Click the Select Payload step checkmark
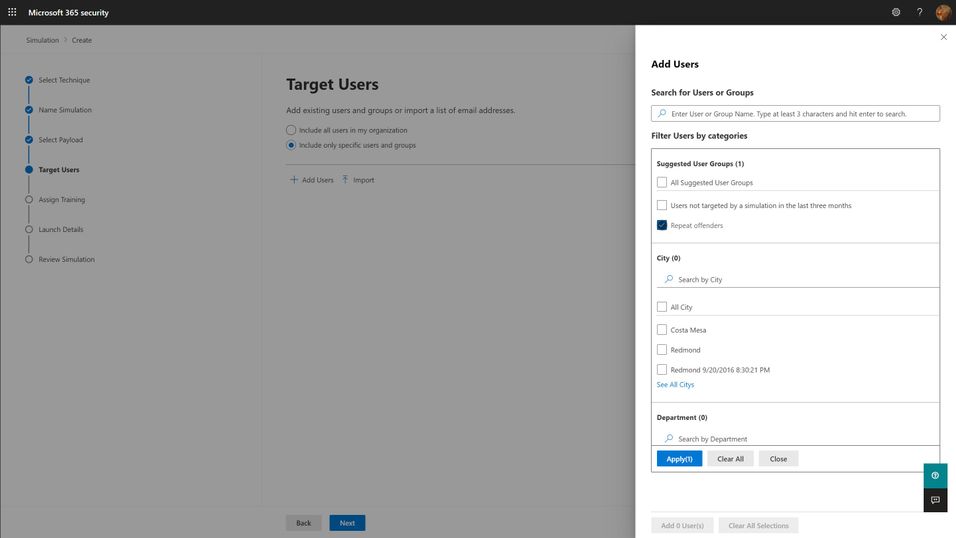The width and height of the screenshot is (956, 538). pyautogui.click(x=29, y=140)
